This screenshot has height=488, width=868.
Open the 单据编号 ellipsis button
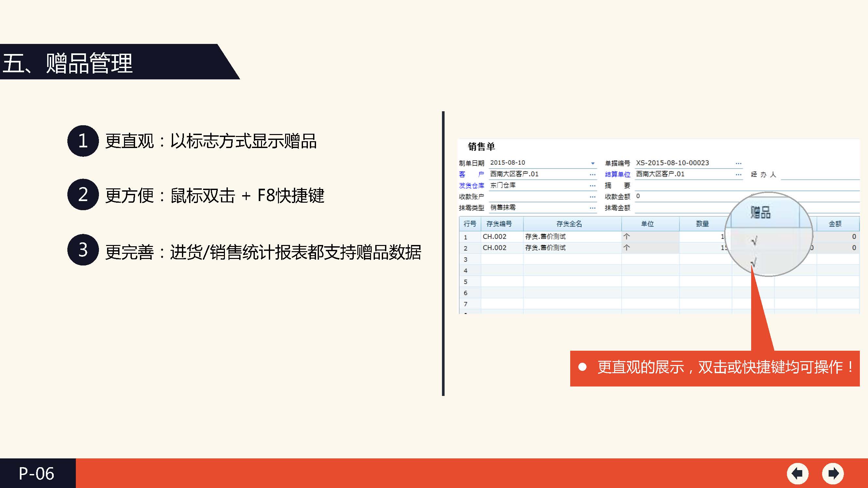738,163
